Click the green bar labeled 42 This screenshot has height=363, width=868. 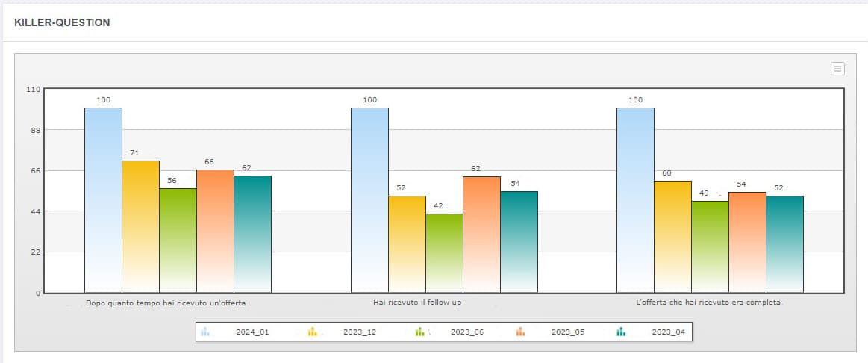pyautogui.click(x=444, y=252)
